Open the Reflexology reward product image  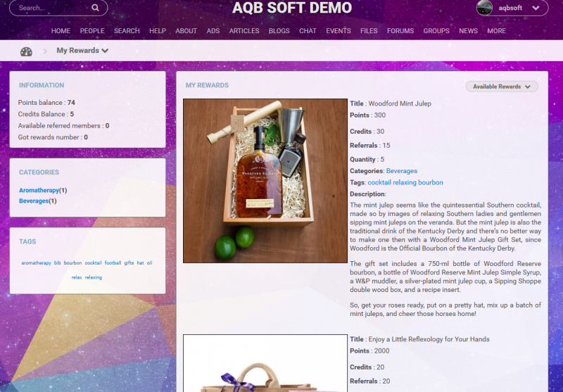point(265,363)
